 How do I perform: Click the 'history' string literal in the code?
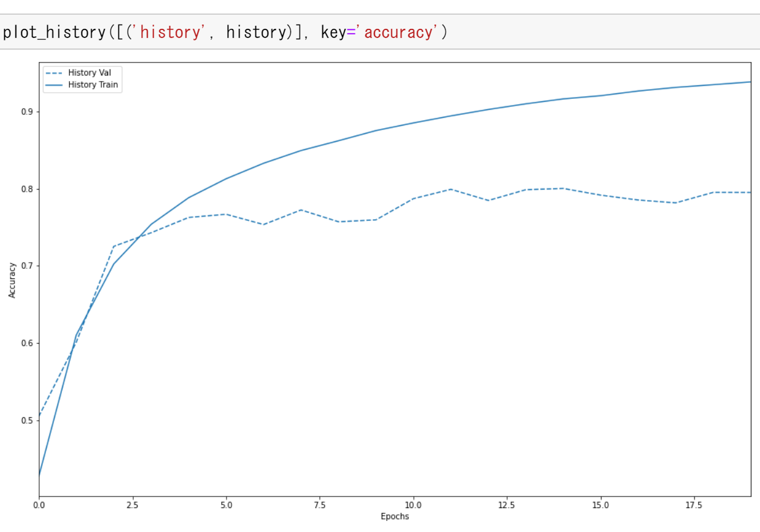pos(170,32)
